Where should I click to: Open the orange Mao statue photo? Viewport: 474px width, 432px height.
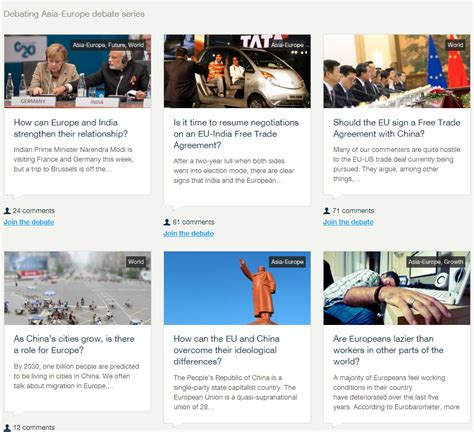237,288
